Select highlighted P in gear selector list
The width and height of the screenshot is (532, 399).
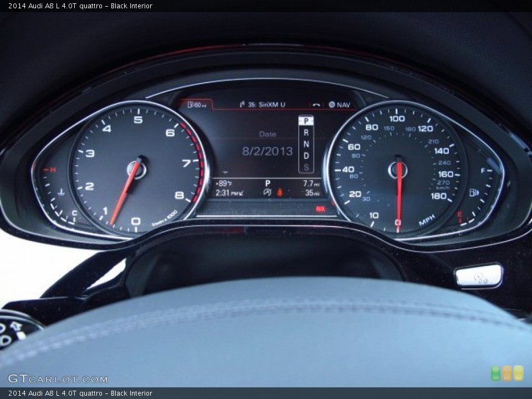tap(306, 121)
